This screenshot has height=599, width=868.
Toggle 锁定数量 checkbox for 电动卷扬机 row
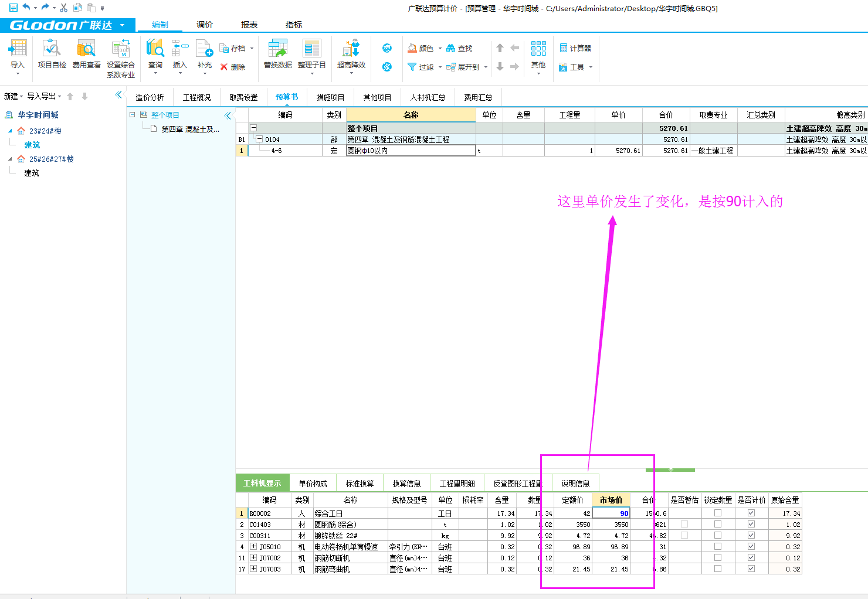[x=718, y=546]
